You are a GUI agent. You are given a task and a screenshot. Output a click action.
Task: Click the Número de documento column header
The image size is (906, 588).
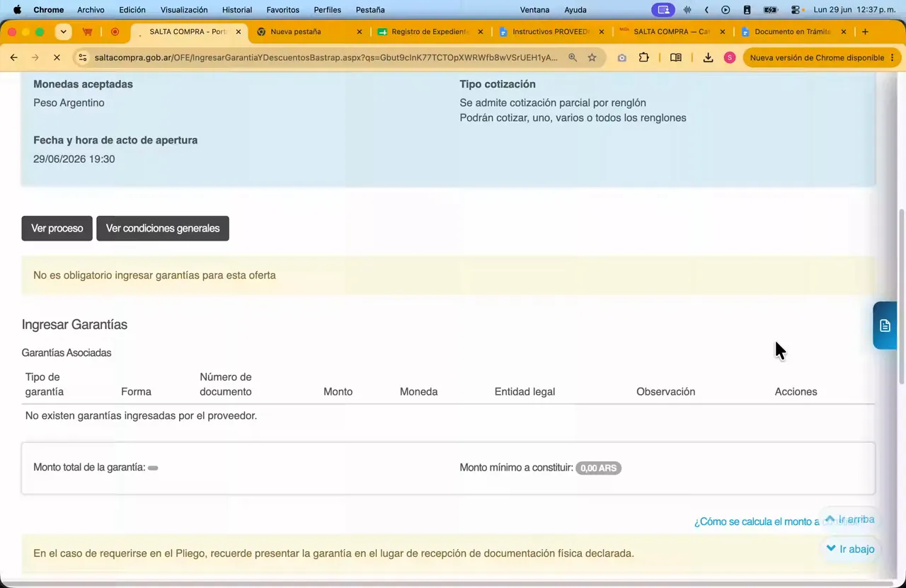pos(226,384)
